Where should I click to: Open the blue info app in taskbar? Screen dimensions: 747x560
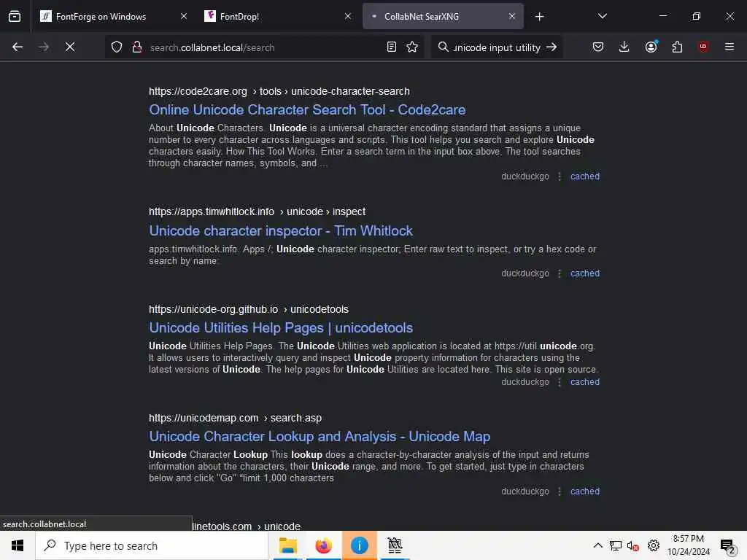[x=359, y=545]
